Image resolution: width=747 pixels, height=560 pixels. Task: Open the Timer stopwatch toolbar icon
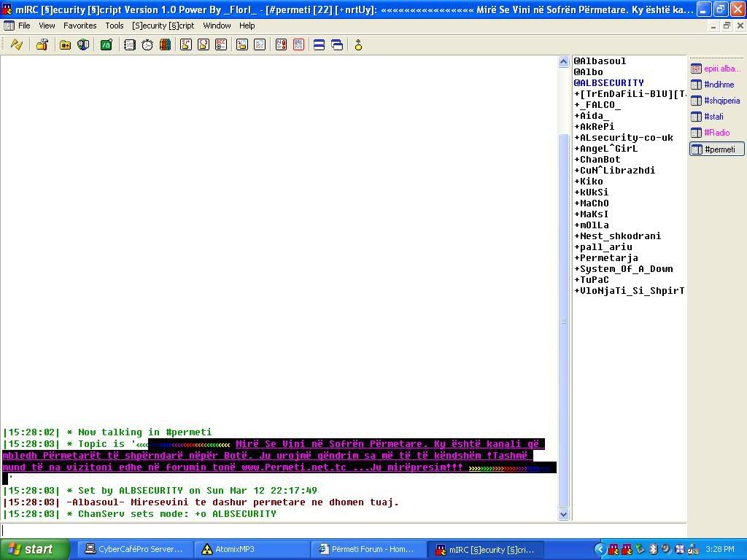147,44
